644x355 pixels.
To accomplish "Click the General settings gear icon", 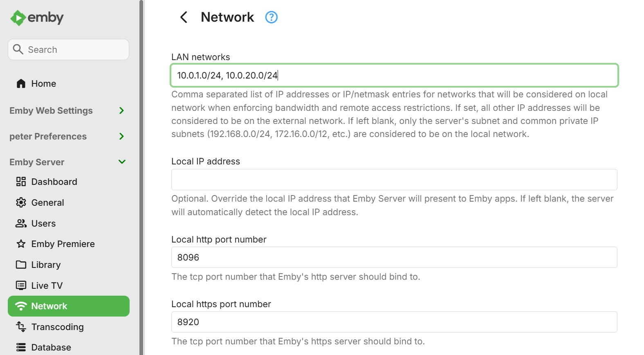I will [21, 202].
